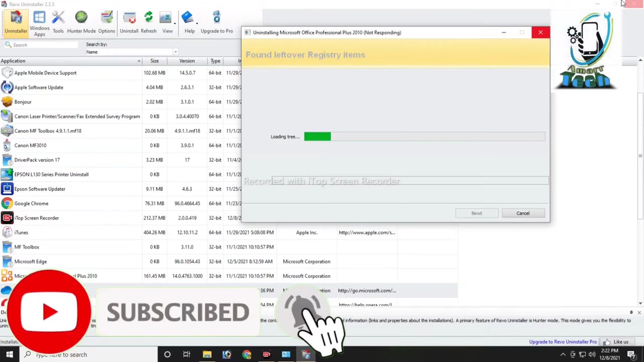Close the description panel
Image resolution: width=644 pixels, height=362 pixels.
pyautogui.click(x=639, y=312)
